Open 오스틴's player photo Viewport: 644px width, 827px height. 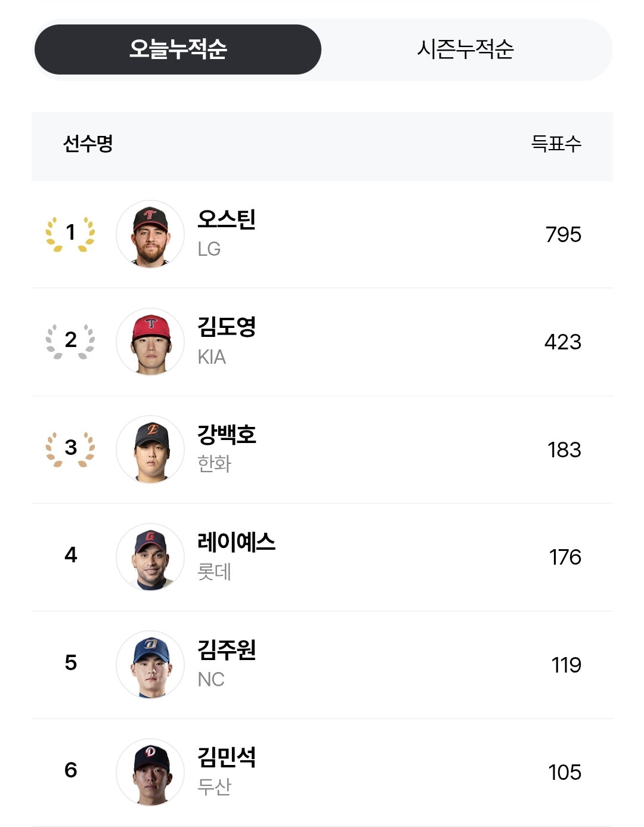click(x=150, y=234)
